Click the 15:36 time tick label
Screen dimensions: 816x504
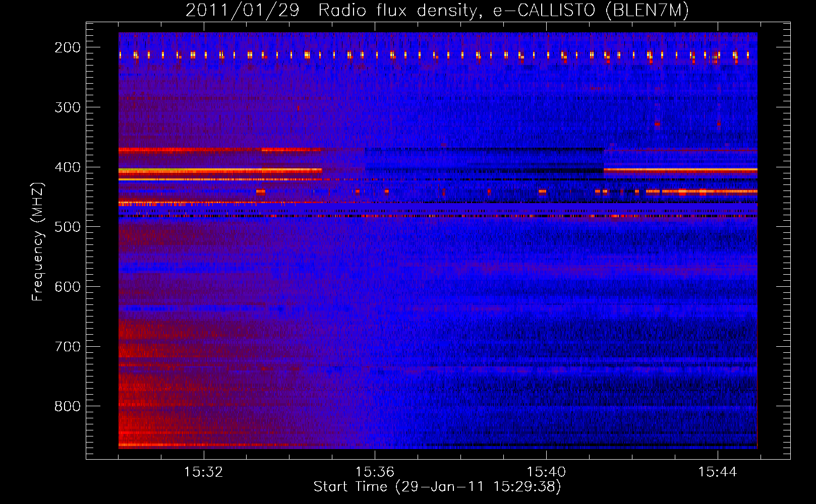pos(375,472)
